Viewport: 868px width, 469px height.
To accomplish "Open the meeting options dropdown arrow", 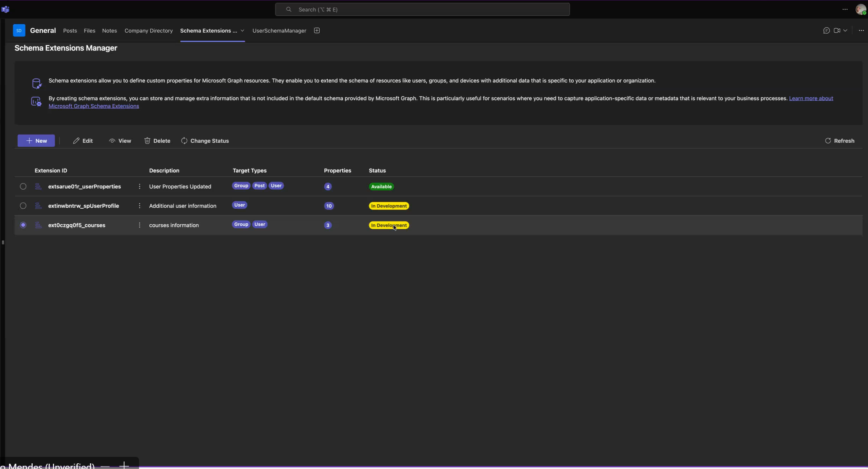I will (x=845, y=31).
